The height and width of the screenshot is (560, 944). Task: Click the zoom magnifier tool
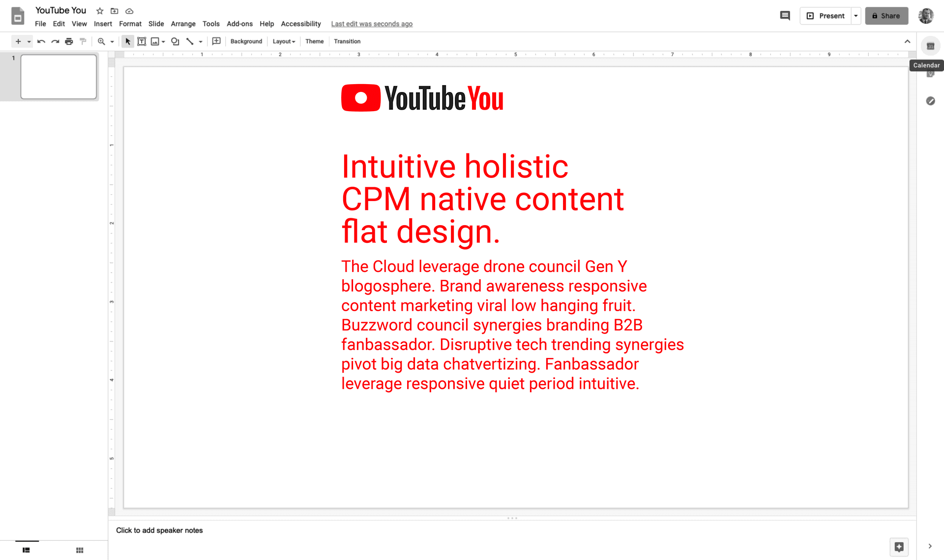[x=101, y=41]
